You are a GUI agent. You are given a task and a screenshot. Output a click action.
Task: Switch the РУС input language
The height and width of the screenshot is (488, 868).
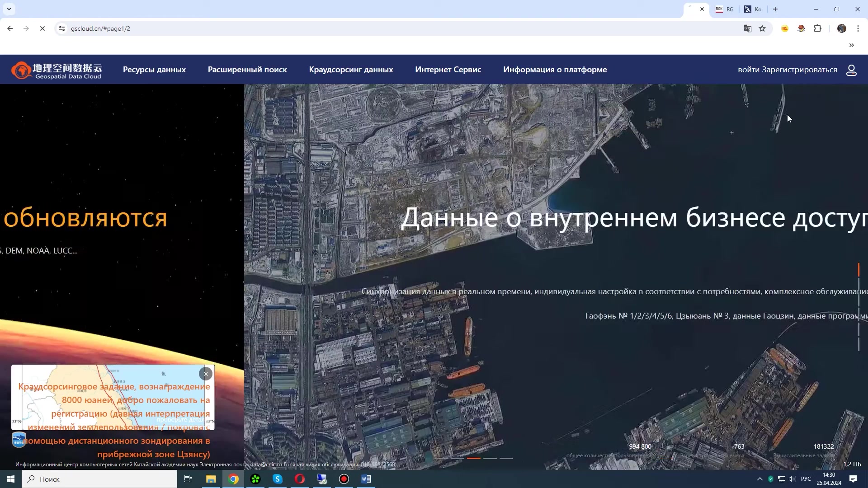[x=806, y=479]
